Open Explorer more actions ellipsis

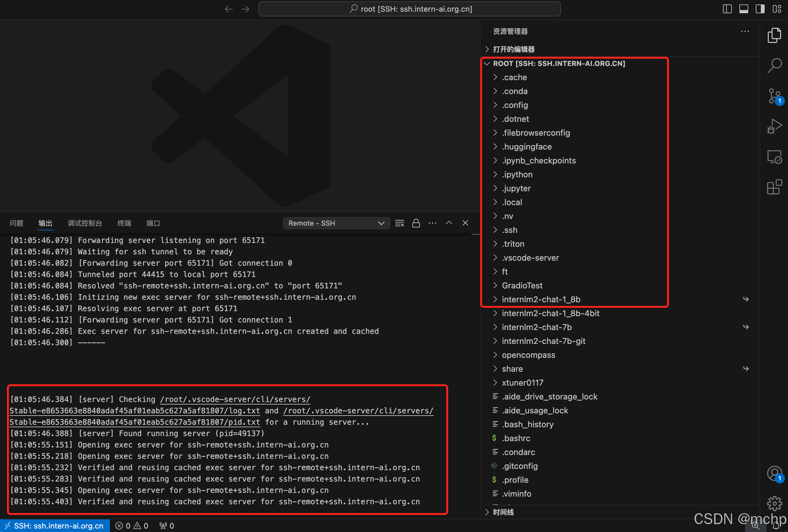click(x=745, y=31)
